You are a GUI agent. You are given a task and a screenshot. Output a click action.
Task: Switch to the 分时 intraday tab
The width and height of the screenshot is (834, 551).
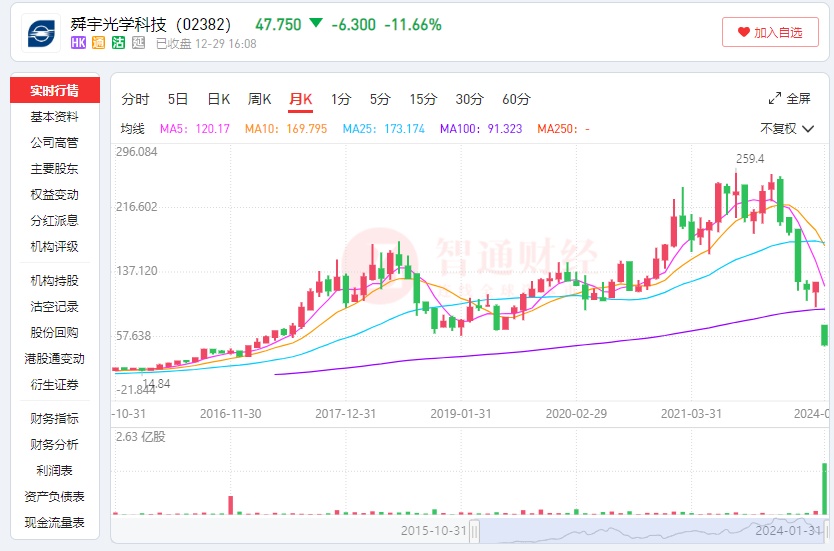tap(135, 99)
